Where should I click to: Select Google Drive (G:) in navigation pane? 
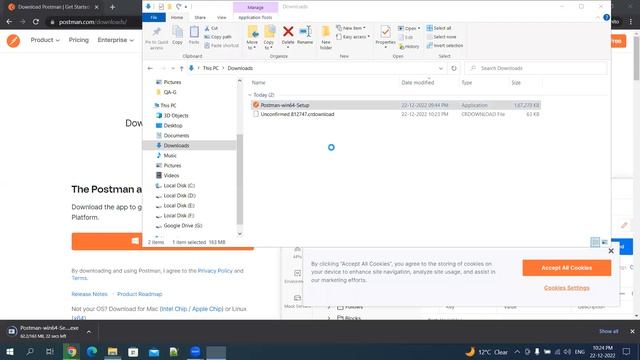[183, 225]
